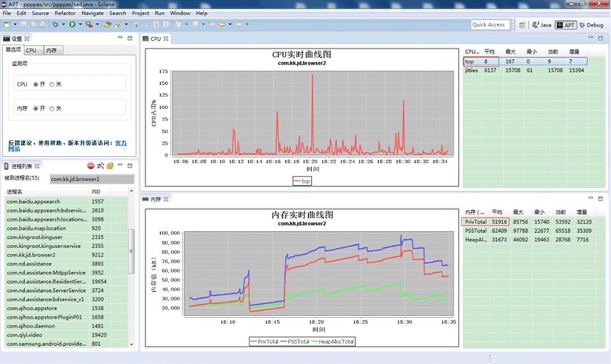This screenshot has width=611, height=364.
Task: Turn CPU monitoring off with 关 radio
Action: click(x=52, y=84)
